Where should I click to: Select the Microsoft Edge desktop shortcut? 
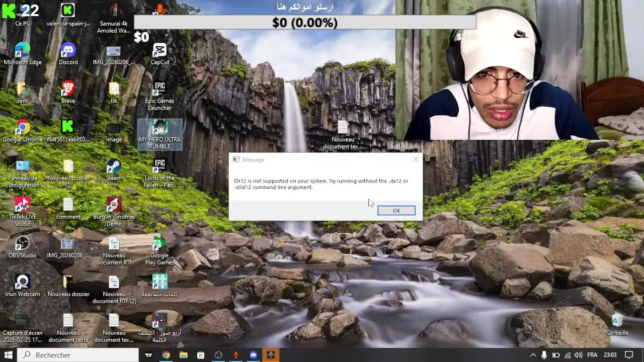[x=23, y=54]
